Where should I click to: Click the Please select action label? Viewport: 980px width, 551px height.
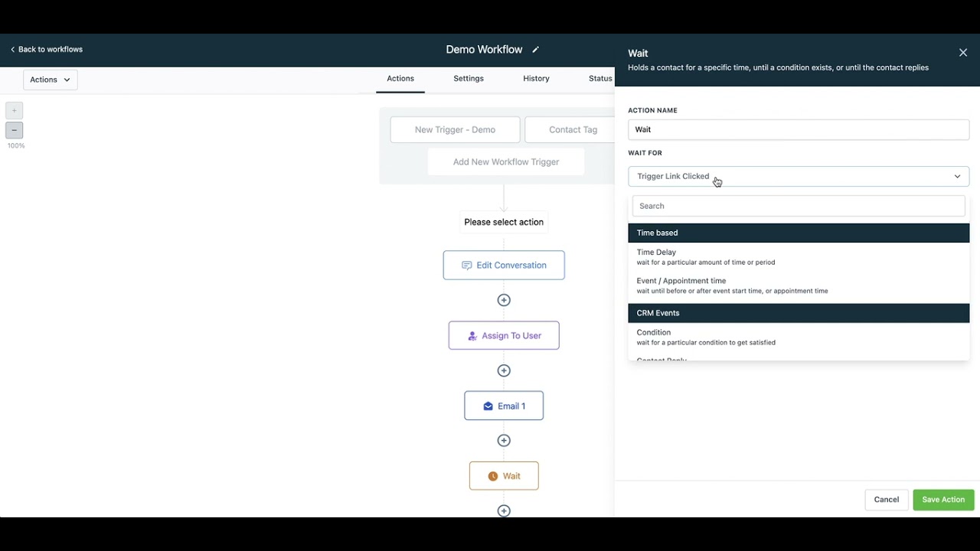tap(504, 222)
